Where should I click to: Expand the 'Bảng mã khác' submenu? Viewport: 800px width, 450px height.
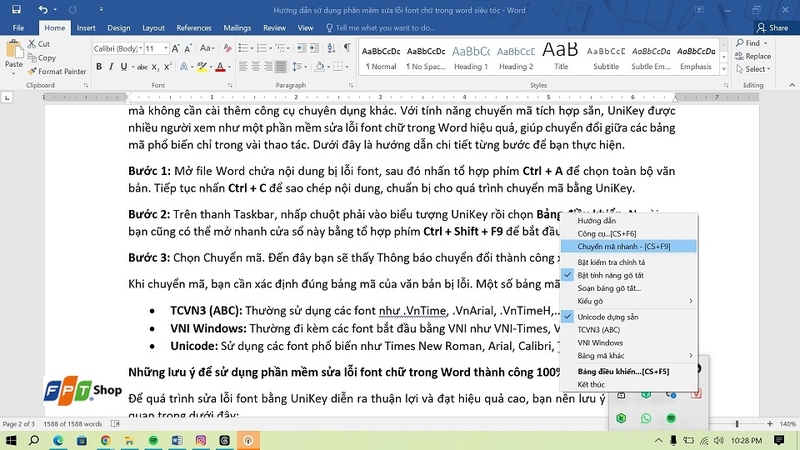point(629,356)
